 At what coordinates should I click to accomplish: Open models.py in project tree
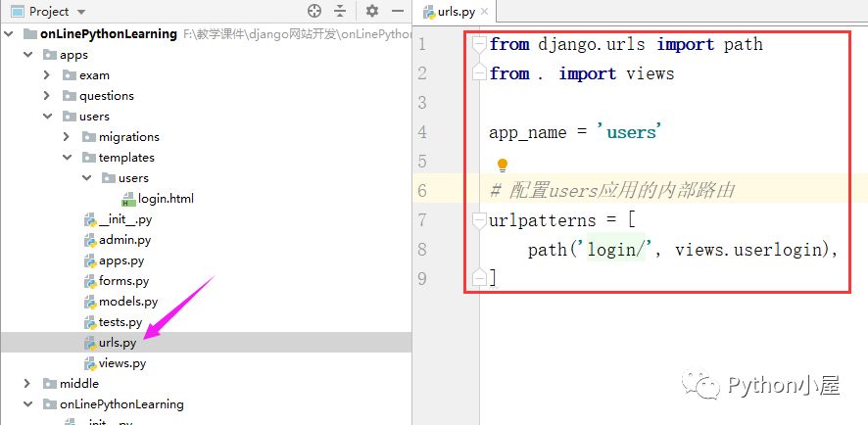click(128, 302)
